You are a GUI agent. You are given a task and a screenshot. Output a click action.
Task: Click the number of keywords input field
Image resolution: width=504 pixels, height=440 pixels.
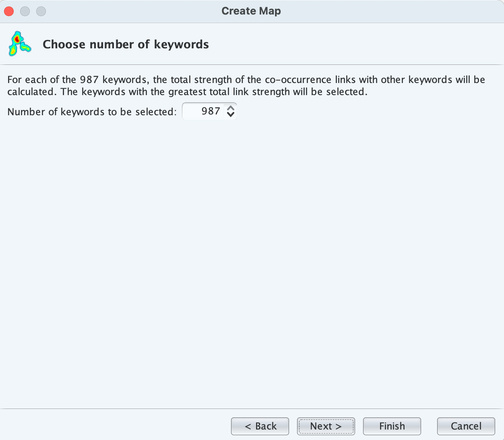[x=204, y=111]
